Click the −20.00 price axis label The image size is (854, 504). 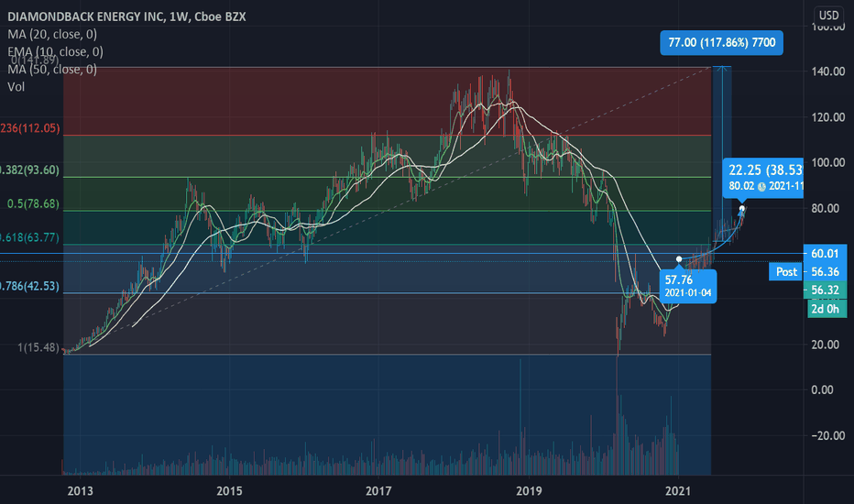(827, 435)
